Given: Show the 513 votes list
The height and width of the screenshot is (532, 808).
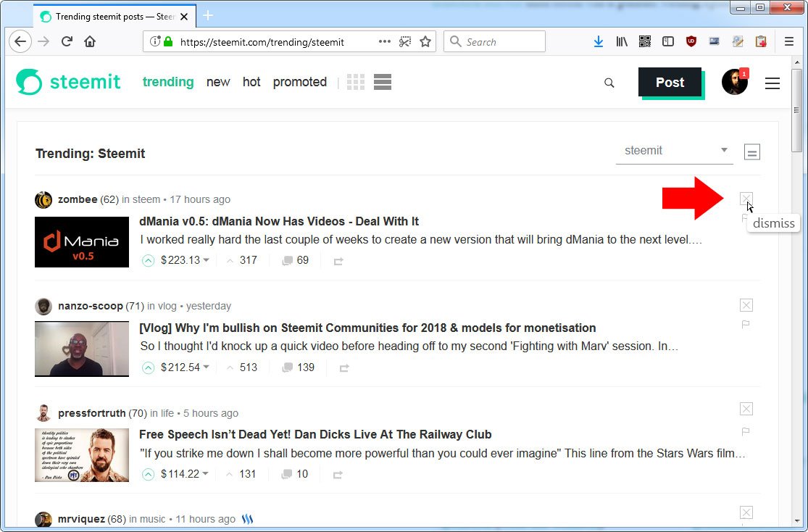Looking at the screenshot, I should (248, 367).
